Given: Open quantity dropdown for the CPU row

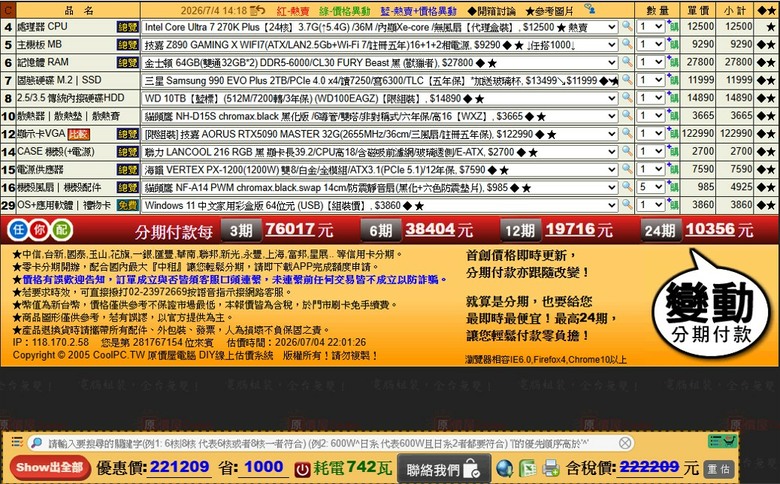Looking at the screenshot, I should (x=651, y=26).
